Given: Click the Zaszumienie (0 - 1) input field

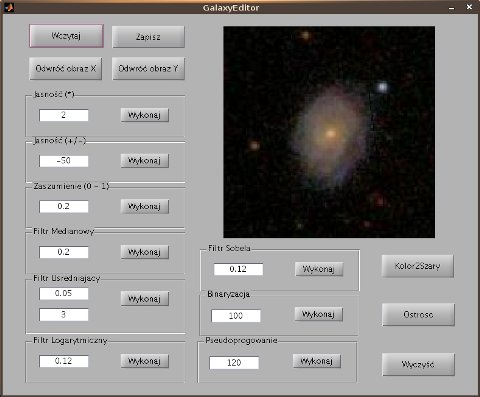Looking at the screenshot, I should click(64, 206).
